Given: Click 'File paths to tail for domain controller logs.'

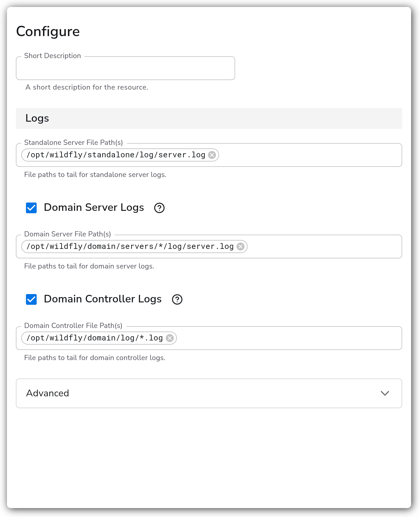Looking at the screenshot, I should pyautogui.click(x=94, y=357).
